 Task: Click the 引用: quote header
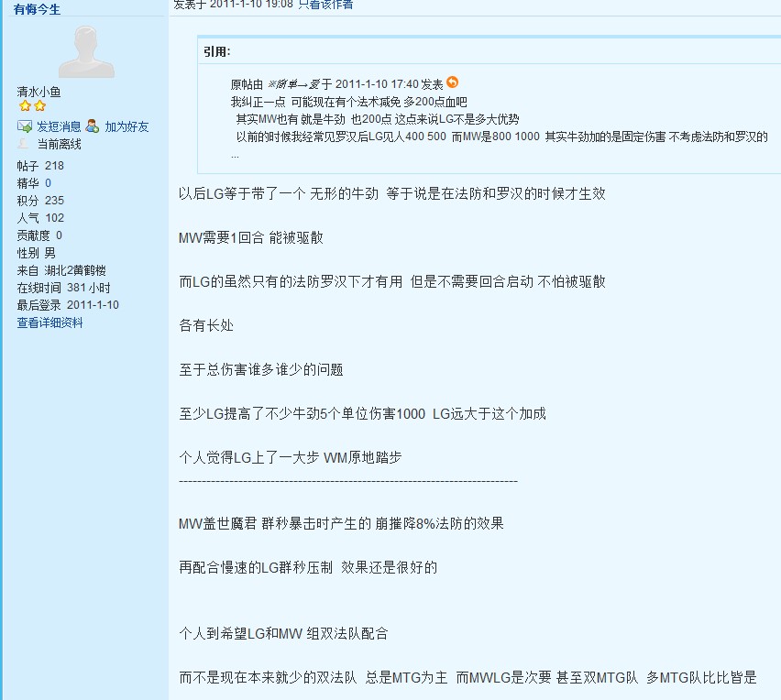click(217, 52)
